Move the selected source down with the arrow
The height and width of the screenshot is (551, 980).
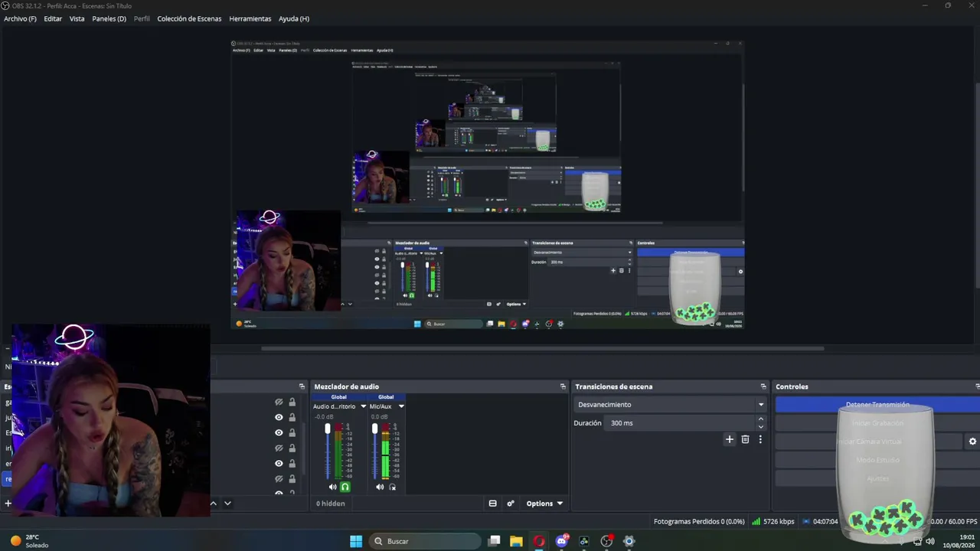[x=227, y=503]
